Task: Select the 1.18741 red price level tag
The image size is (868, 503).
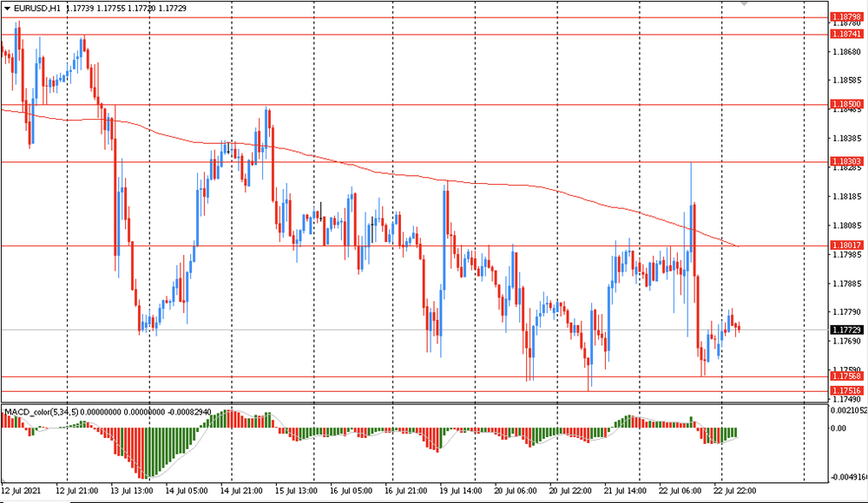Action: click(x=846, y=35)
